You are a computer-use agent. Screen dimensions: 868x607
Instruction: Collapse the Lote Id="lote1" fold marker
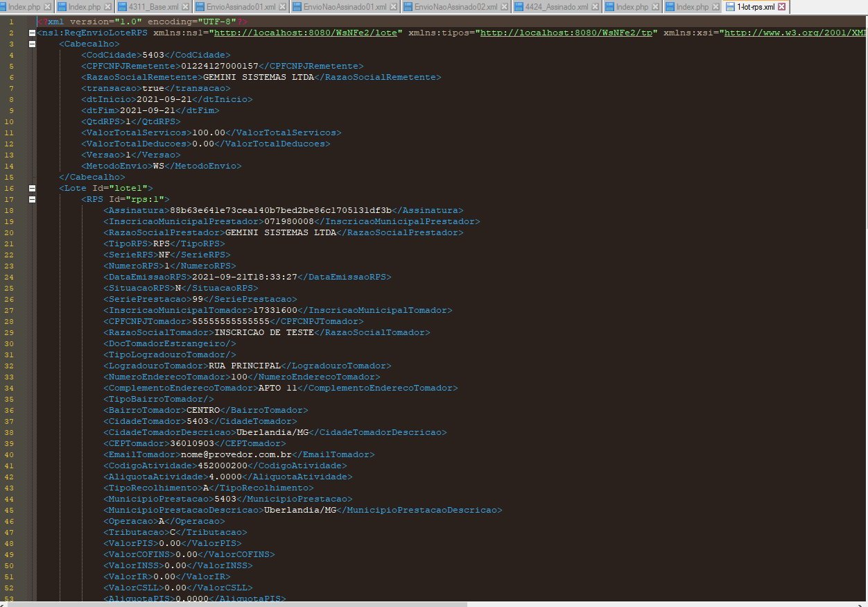click(32, 188)
